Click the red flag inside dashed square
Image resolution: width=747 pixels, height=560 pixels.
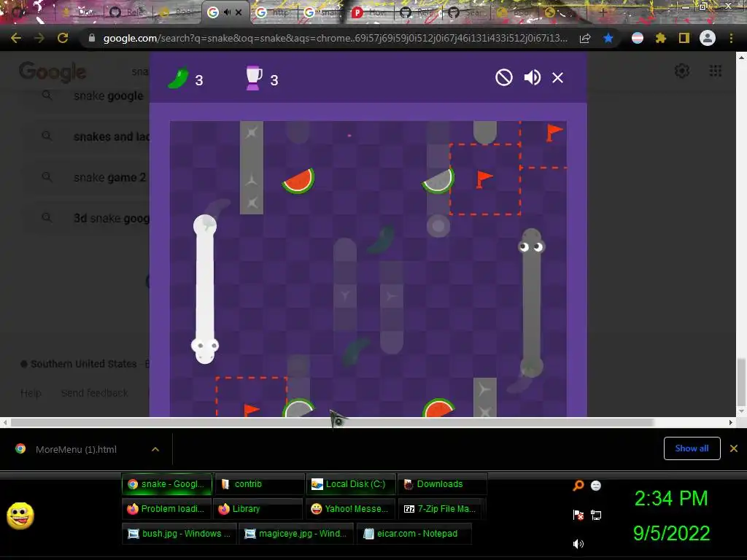pos(484,179)
